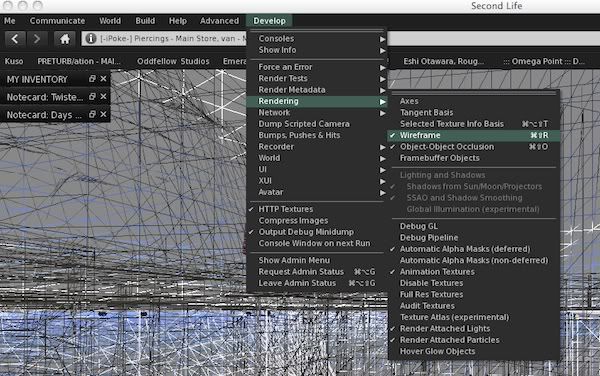Enable Disable Textures option
This screenshot has width=600, height=376.
point(474,283)
